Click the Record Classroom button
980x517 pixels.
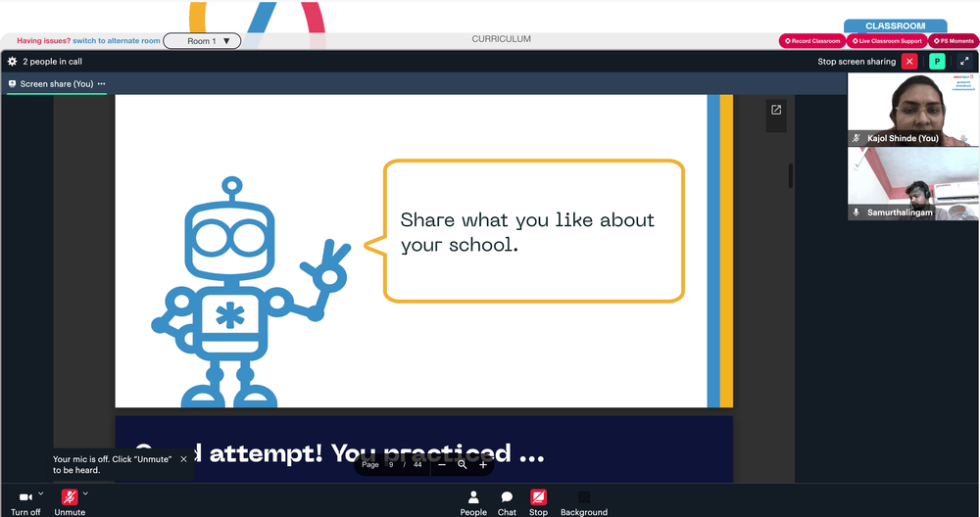click(812, 40)
